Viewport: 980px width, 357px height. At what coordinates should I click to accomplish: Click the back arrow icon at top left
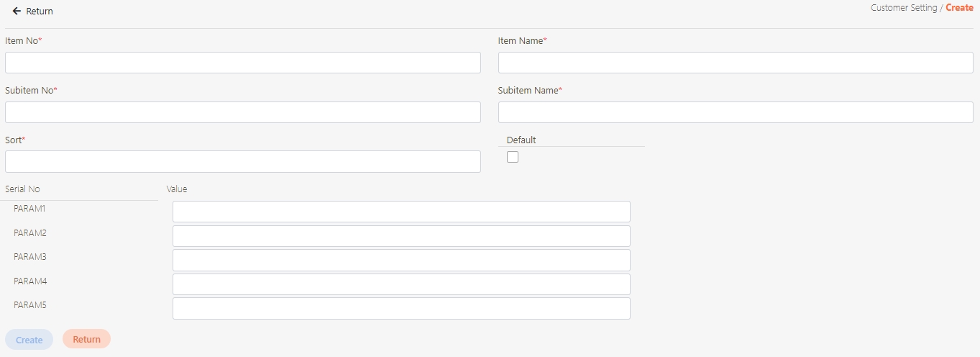(17, 12)
